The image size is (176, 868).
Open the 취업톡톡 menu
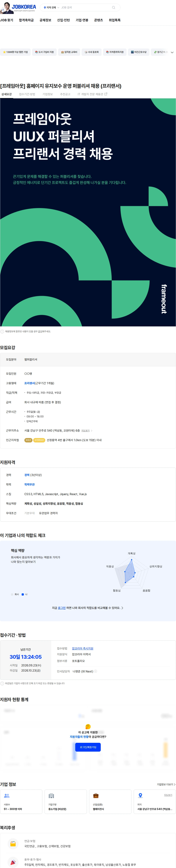click(115, 20)
